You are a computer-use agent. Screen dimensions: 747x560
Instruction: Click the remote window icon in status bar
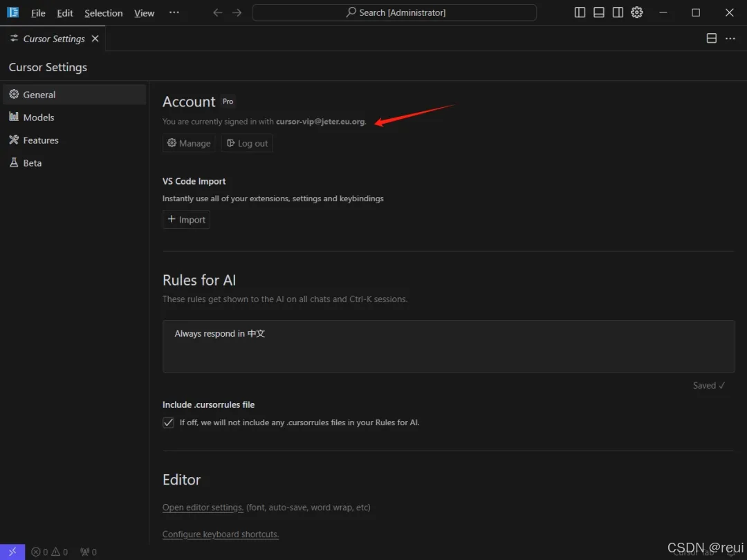(x=12, y=552)
